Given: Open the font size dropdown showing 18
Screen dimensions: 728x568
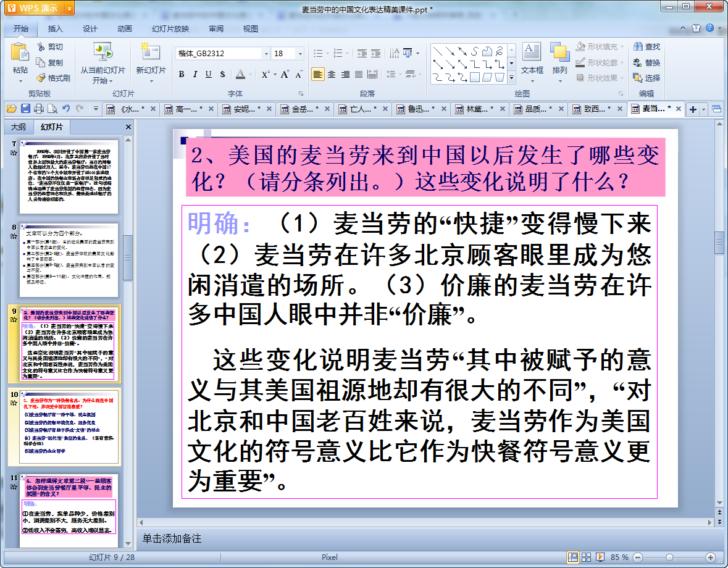Looking at the screenshot, I should click(300, 54).
